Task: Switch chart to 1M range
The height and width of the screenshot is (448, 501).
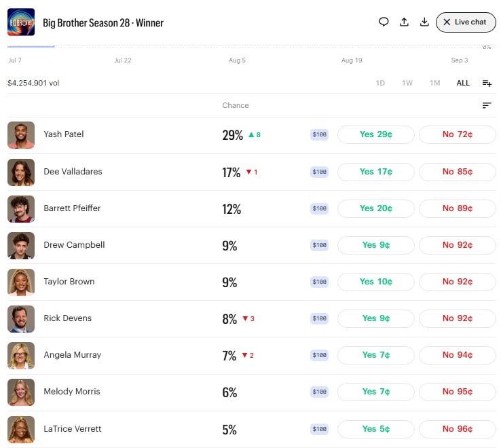Action: 434,83
